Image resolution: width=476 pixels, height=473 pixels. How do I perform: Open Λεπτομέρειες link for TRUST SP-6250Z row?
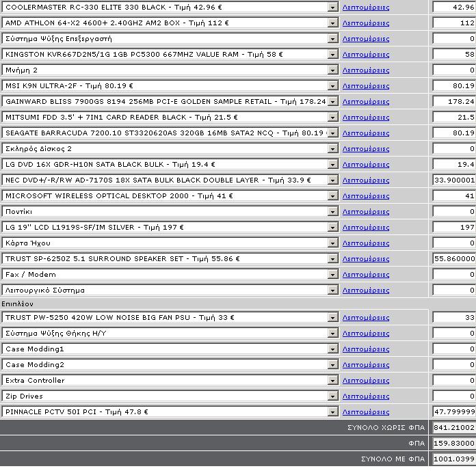[366, 259]
